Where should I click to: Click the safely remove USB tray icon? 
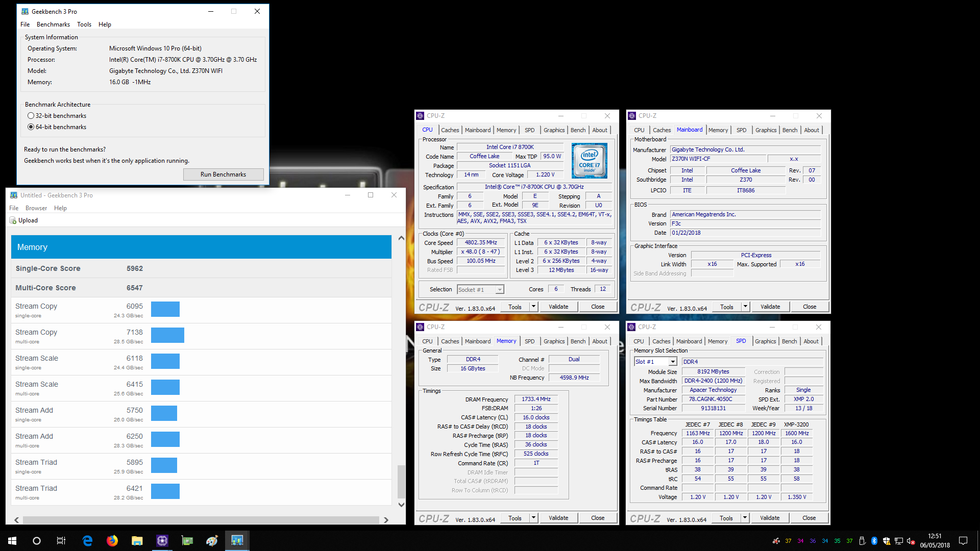click(862, 541)
